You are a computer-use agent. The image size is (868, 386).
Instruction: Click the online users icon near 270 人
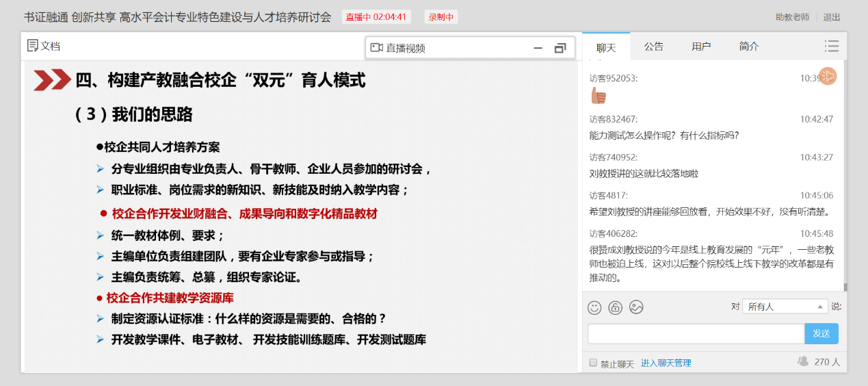(803, 361)
